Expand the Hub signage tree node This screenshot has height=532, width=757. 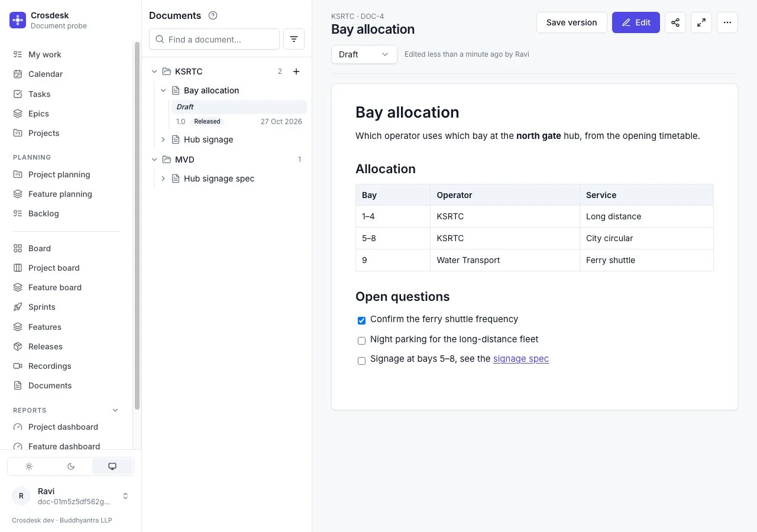(163, 140)
